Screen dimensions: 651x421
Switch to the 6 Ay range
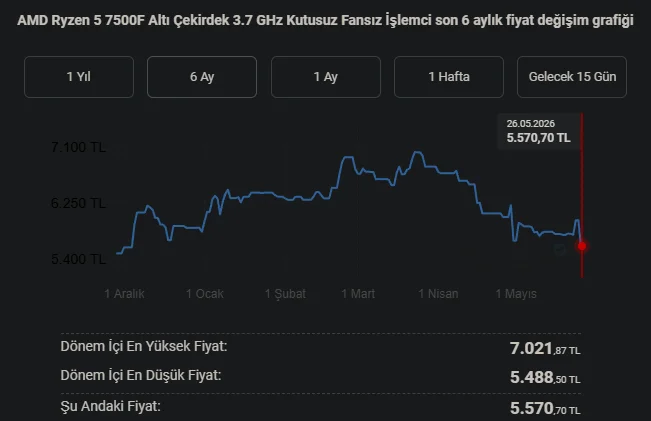(x=202, y=77)
